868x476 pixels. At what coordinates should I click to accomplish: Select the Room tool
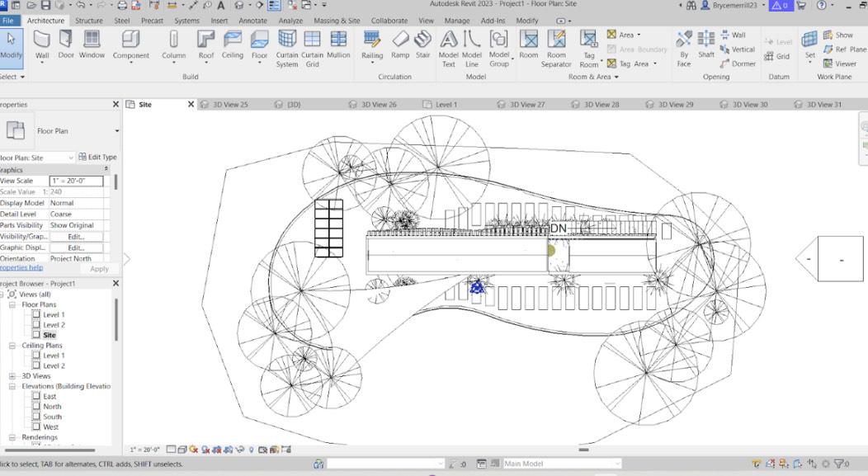529,45
